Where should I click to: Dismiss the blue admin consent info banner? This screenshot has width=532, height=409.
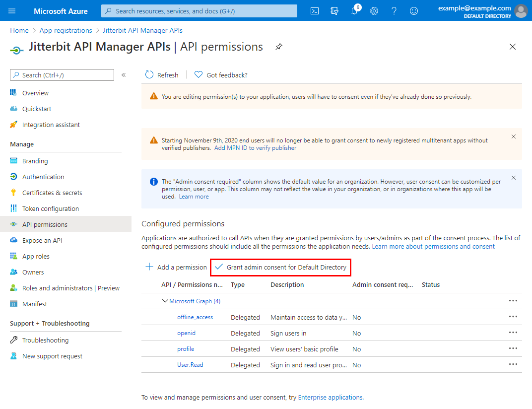click(x=514, y=178)
